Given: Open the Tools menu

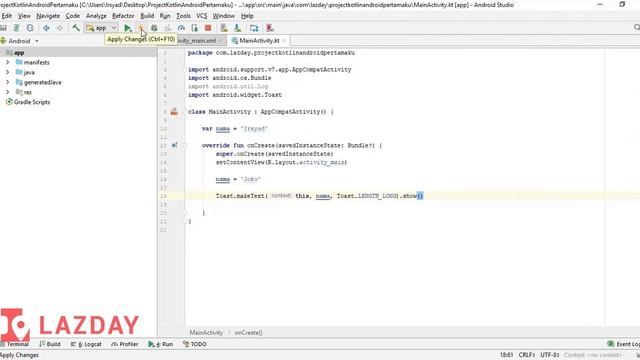Looking at the screenshot, I should 183,16.
